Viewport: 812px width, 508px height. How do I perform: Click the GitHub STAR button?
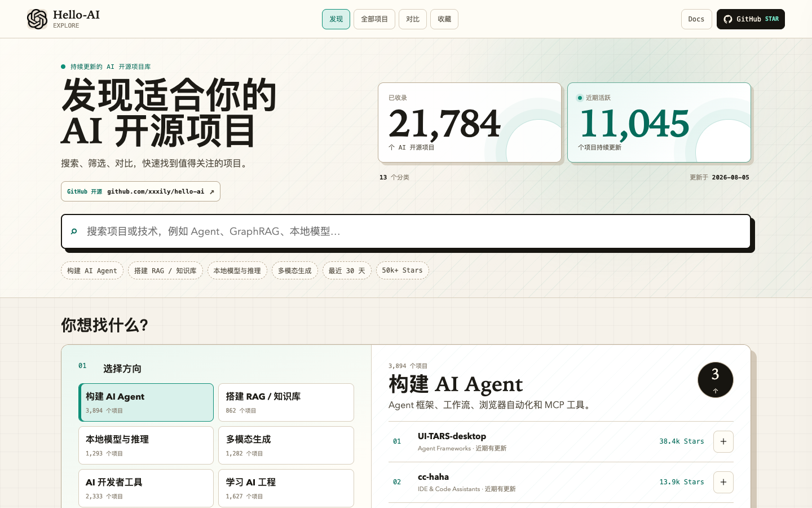coord(751,19)
